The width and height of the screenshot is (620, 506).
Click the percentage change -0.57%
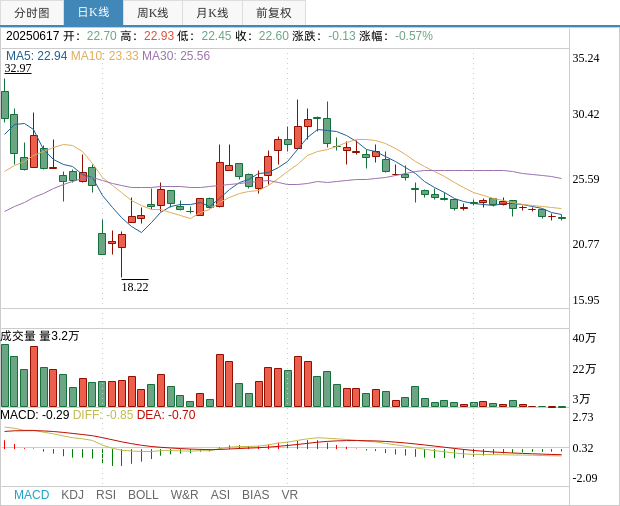pyautogui.click(x=414, y=36)
